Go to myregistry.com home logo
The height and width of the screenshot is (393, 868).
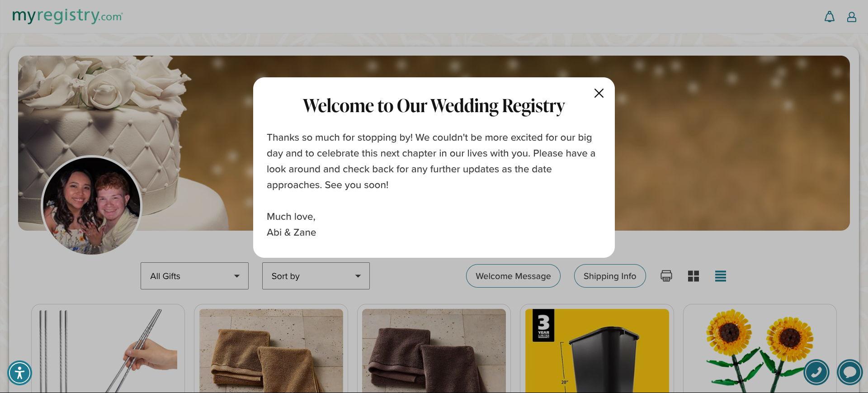(x=67, y=16)
